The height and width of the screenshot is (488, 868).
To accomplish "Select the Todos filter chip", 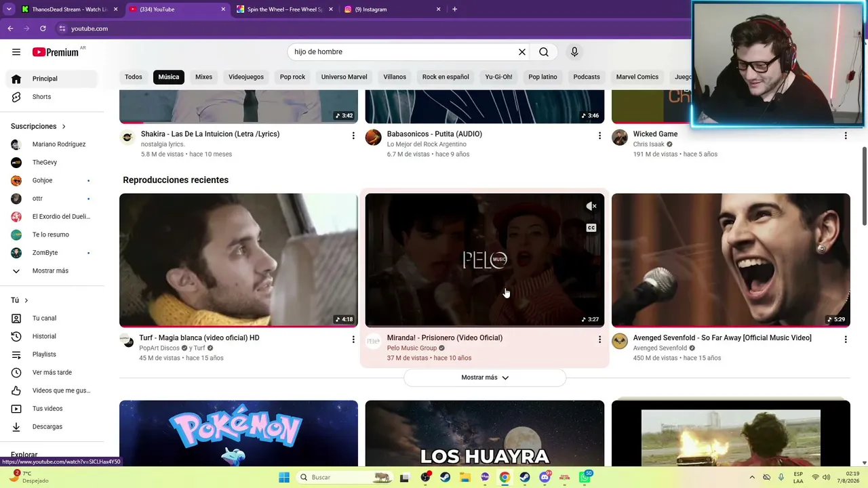I will tap(134, 77).
